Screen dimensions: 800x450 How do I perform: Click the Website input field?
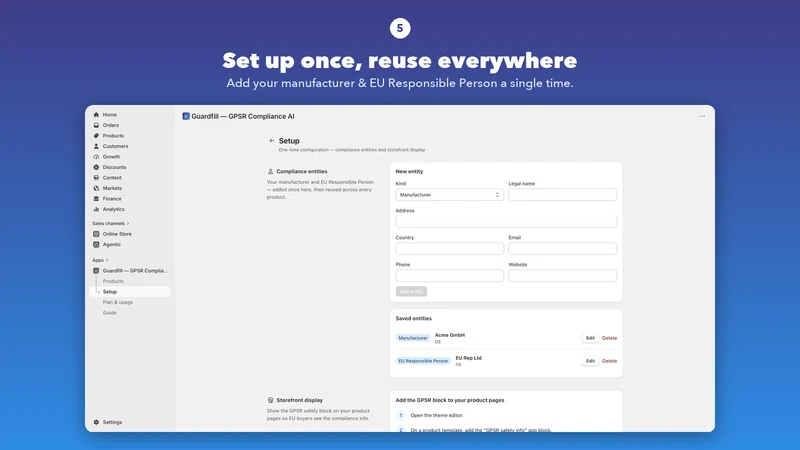pyautogui.click(x=562, y=276)
